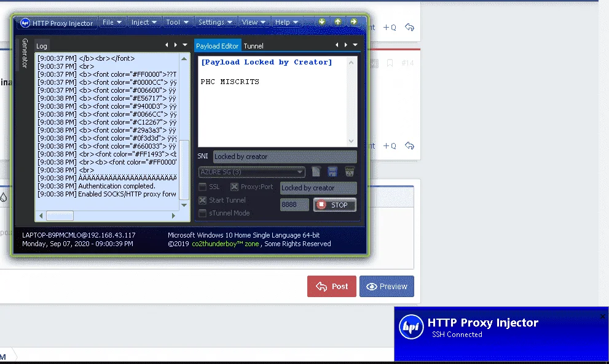Switch to the Payload Editor tab
The height and width of the screenshot is (364, 609).
click(x=218, y=46)
